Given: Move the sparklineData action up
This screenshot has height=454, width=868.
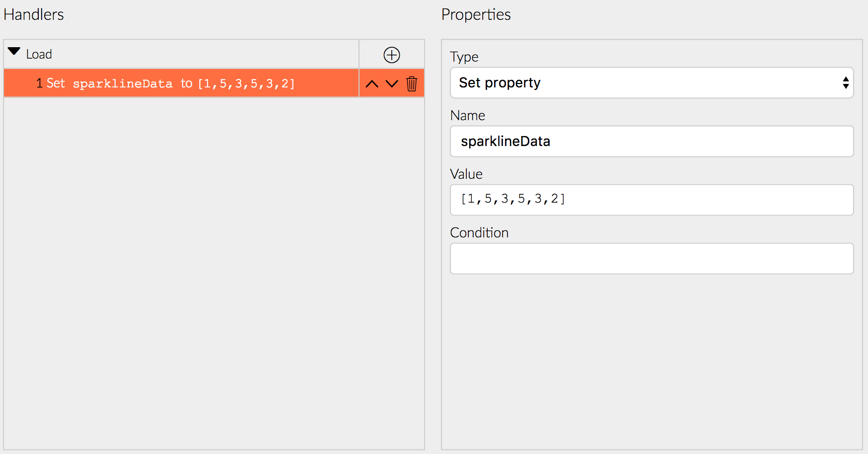Looking at the screenshot, I should coord(372,84).
